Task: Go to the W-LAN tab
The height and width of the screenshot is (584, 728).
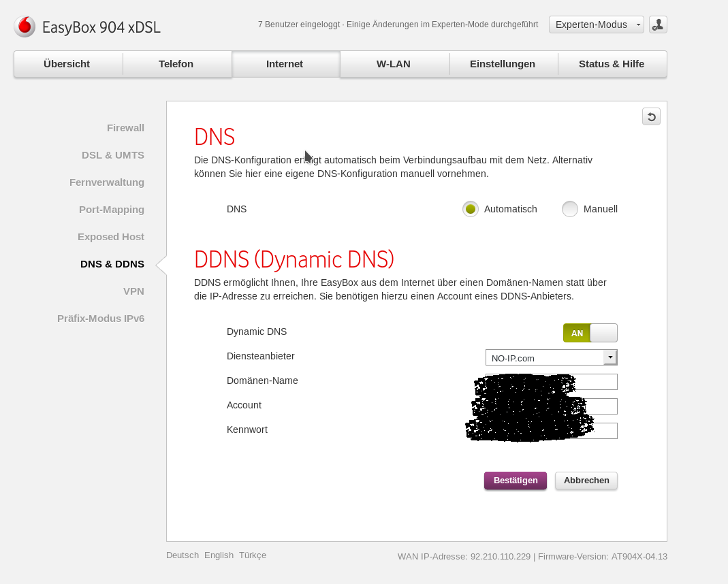Action: point(394,64)
